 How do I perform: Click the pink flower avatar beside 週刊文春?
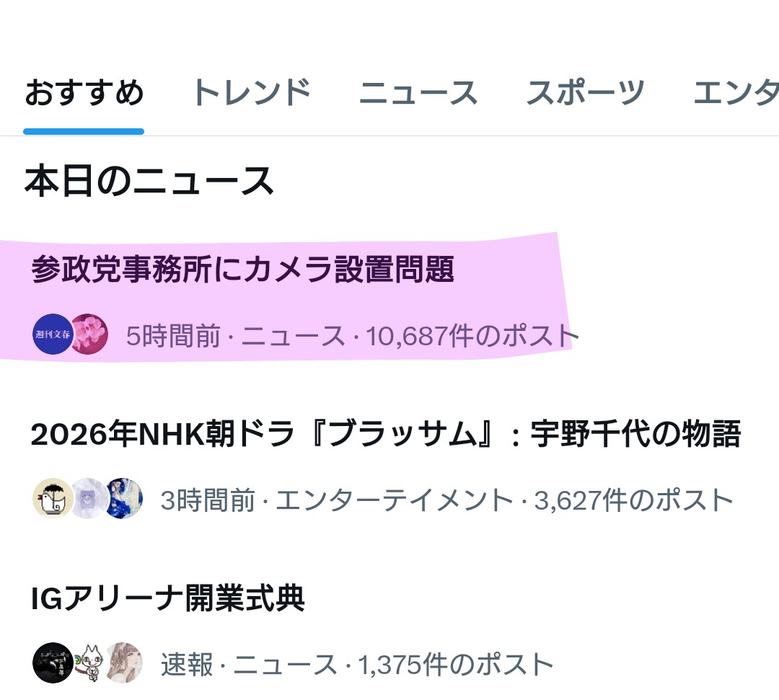(91, 334)
